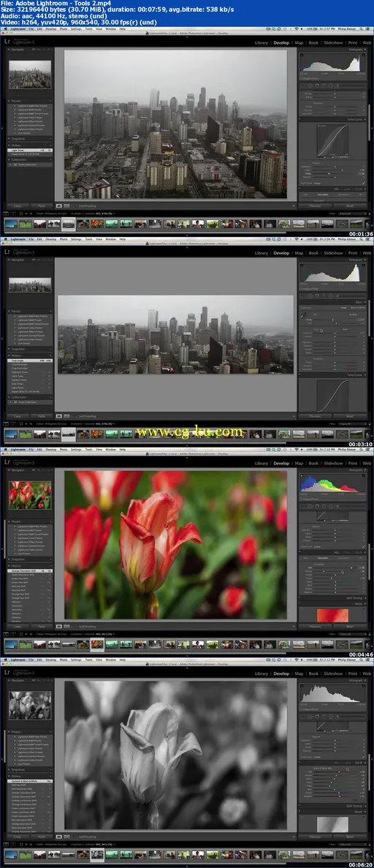Click Previous button in cropped skyline screenshot

[x=315, y=416]
